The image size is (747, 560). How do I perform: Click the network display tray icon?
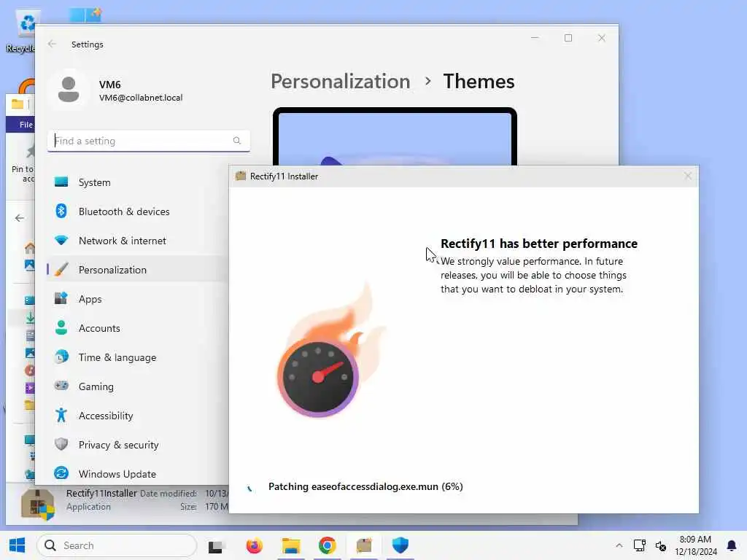pos(639,545)
